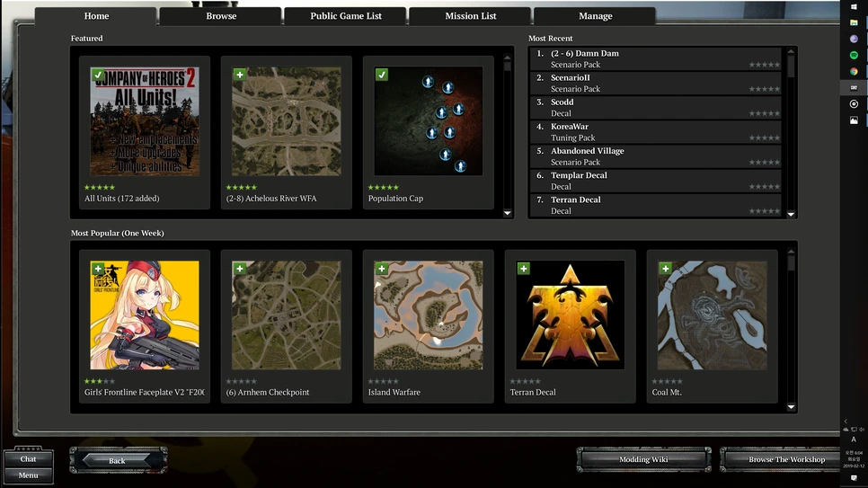
Task: Select the Home tab
Action: [x=96, y=16]
